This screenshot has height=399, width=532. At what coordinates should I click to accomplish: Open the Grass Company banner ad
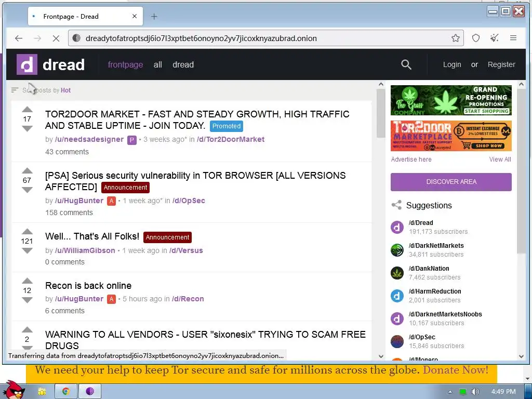coord(451,100)
